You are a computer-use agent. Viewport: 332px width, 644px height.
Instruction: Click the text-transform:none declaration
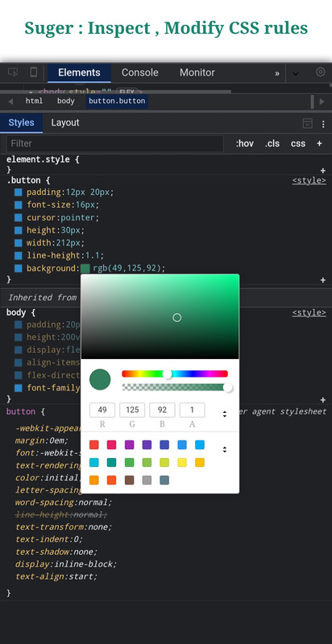pyautogui.click(x=64, y=527)
